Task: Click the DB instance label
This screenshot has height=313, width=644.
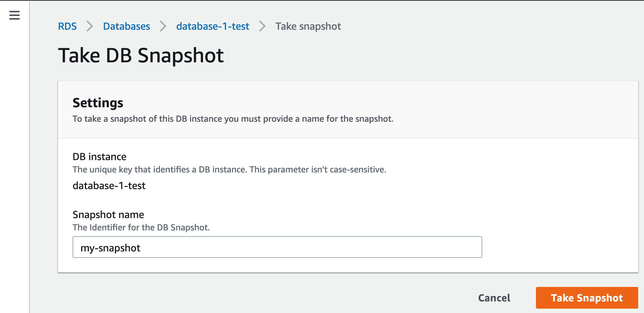Action: pos(99,156)
